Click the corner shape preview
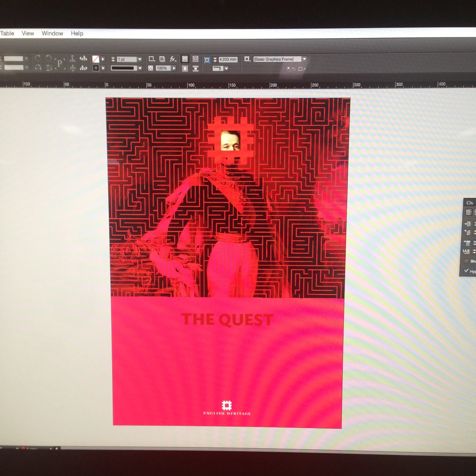The width and height of the screenshot is (476, 476). pyautogui.click(x=218, y=68)
